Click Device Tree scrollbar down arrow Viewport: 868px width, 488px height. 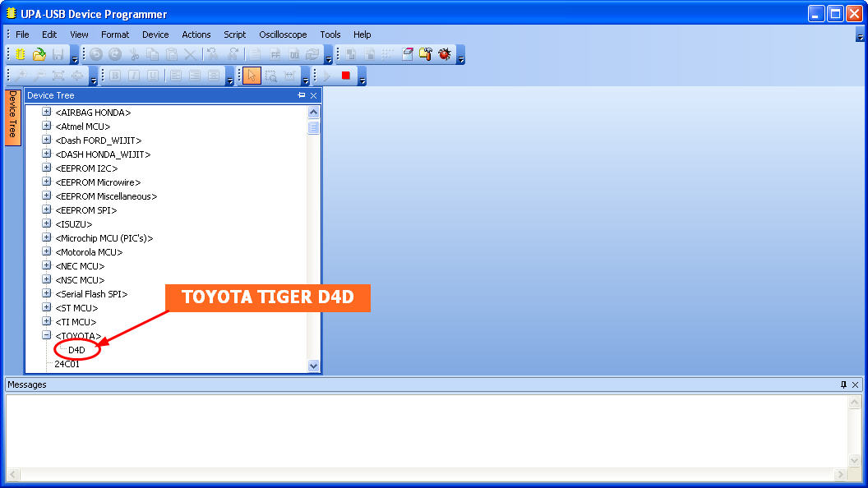(x=313, y=366)
